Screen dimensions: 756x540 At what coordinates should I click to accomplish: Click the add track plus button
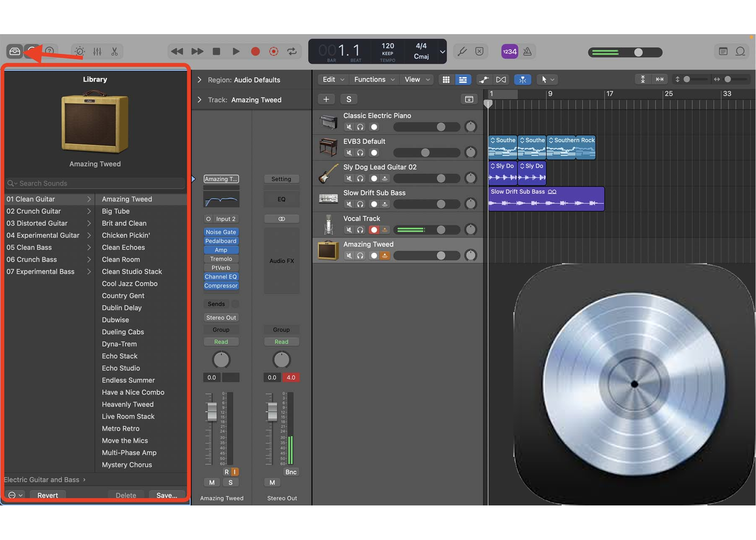pos(326,99)
